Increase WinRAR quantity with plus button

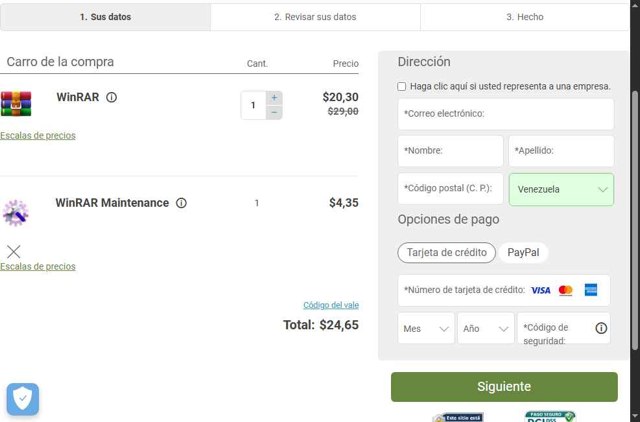click(275, 98)
